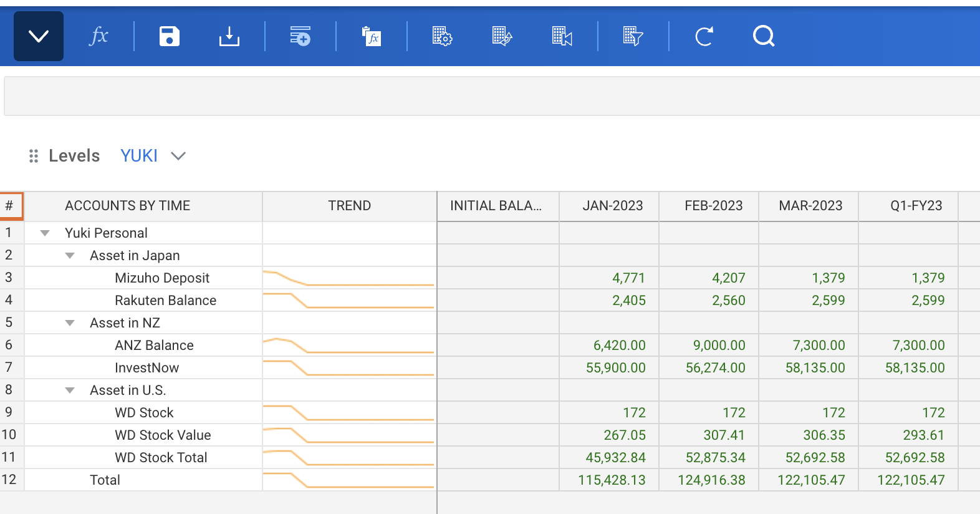Collapse the Asset in NZ group

(70, 323)
